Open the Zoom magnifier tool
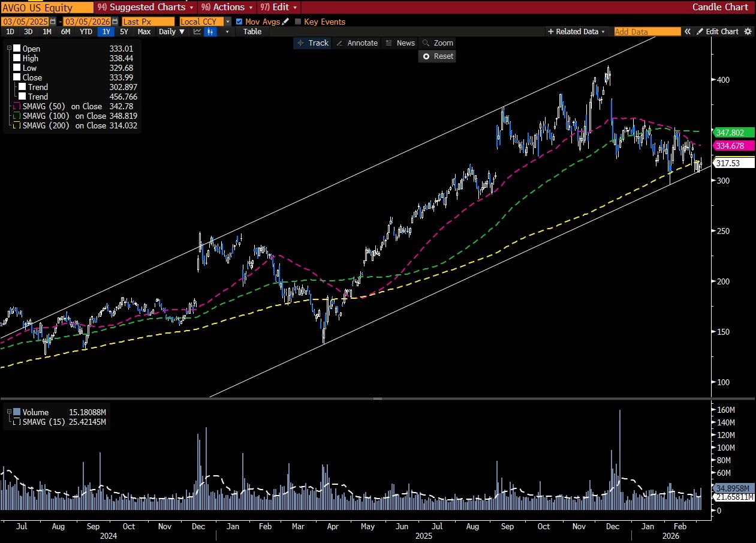Viewport: 756px width, 543px height. [437, 43]
